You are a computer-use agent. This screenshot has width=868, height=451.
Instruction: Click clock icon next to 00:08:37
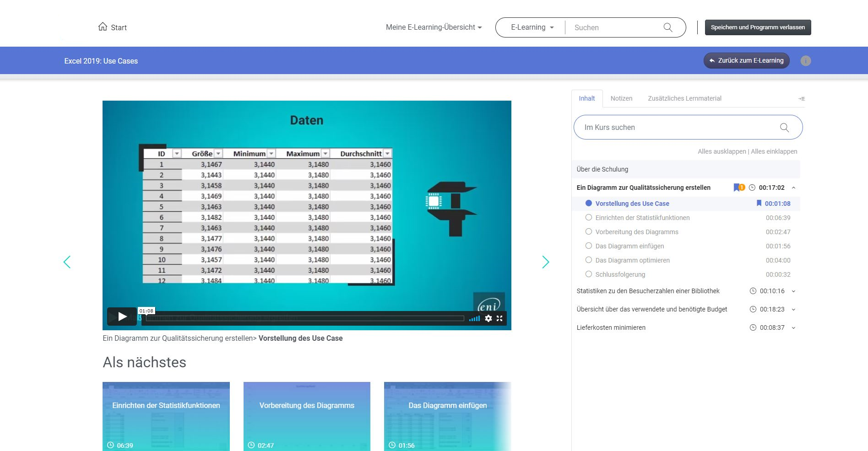(753, 328)
